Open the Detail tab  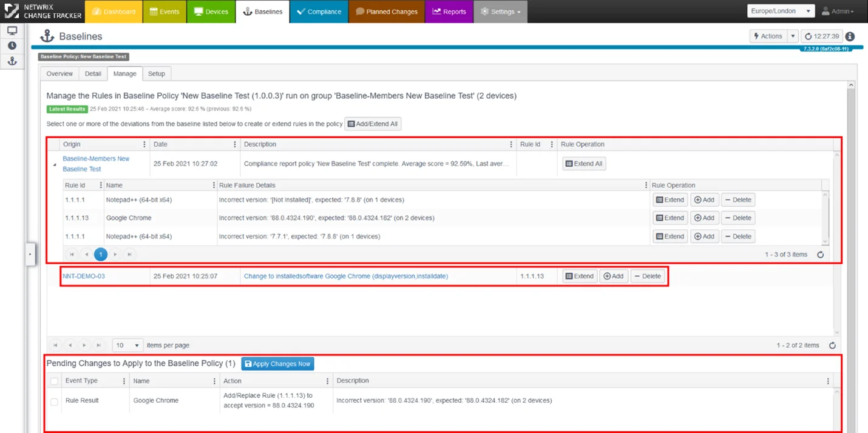[x=93, y=73]
